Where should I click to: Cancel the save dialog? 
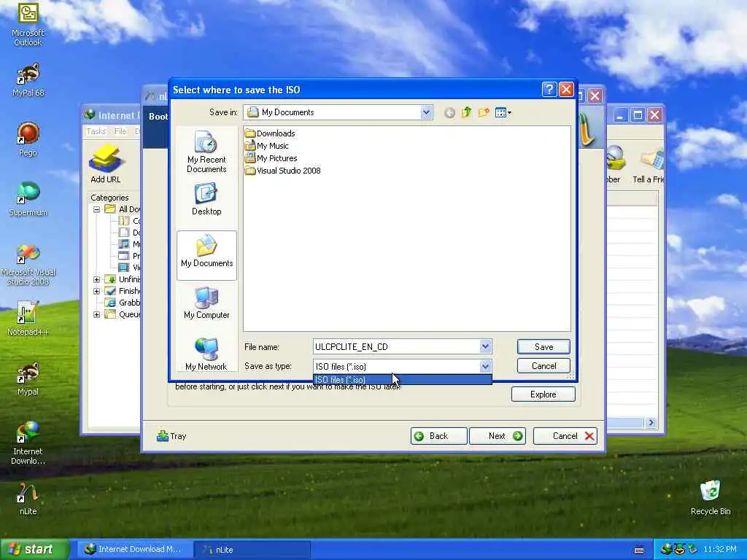[x=543, y=366]
